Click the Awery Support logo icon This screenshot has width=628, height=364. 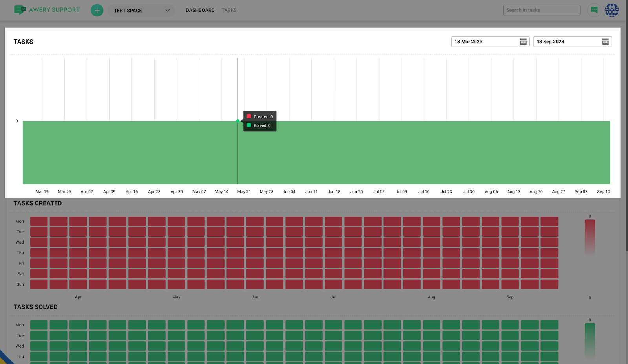tap(20, 10)
